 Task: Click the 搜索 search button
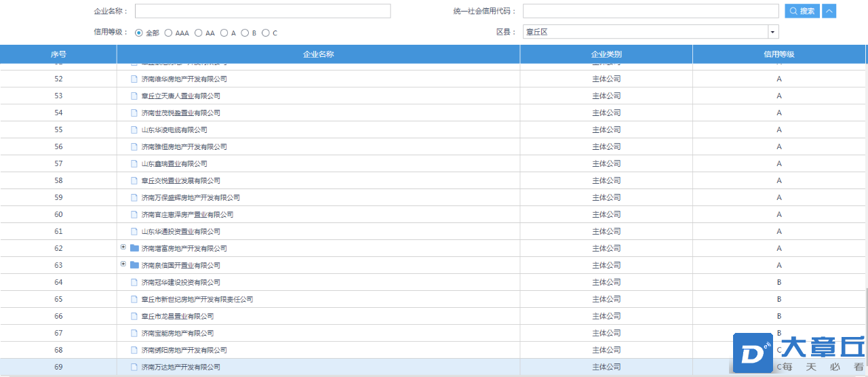pyautogui.click(x=802, y=11)
